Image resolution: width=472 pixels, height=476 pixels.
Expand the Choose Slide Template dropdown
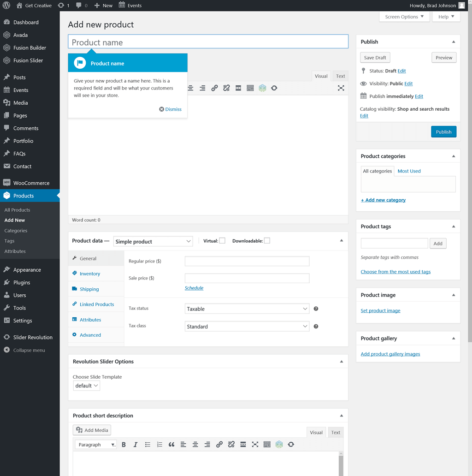point(86,386)
